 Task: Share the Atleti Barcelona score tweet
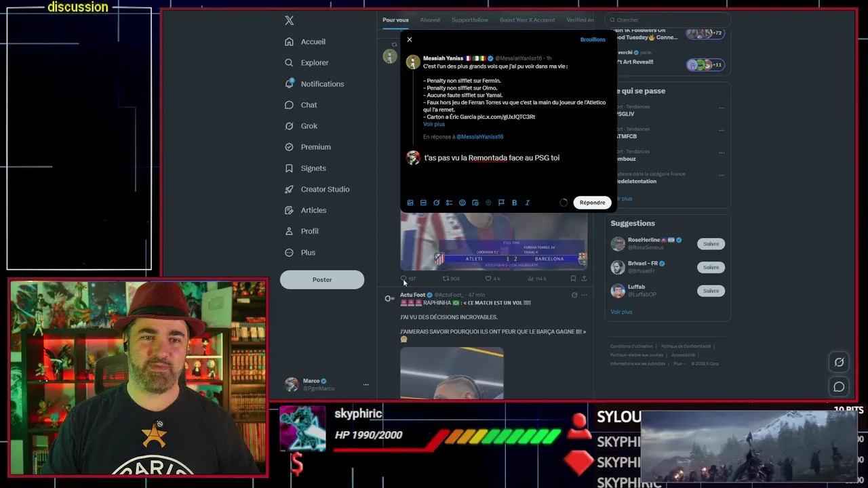coord(584,279)
